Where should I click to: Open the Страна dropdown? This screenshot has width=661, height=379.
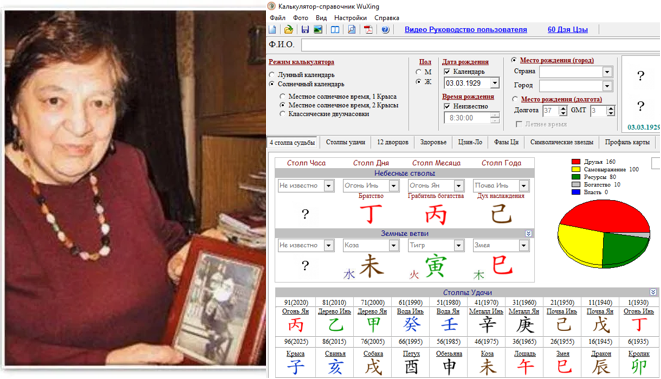coord(607,72)
